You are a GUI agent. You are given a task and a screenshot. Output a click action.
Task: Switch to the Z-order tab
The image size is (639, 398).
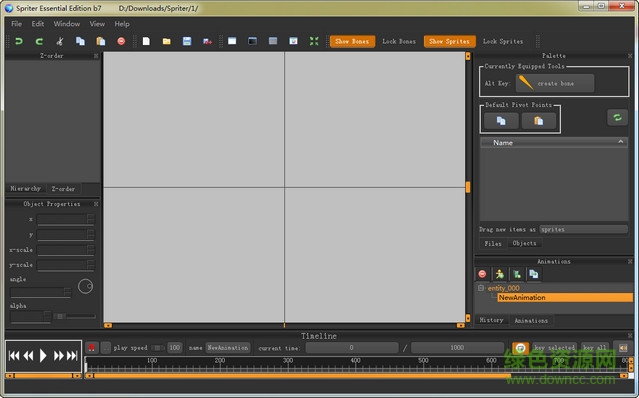pyautogui.click(x=63, y=189)
